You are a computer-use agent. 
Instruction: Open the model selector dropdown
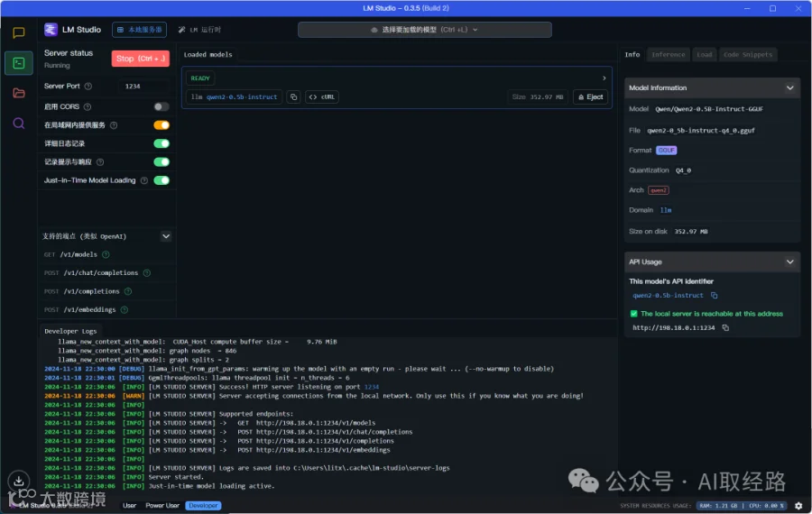[425, 30]
